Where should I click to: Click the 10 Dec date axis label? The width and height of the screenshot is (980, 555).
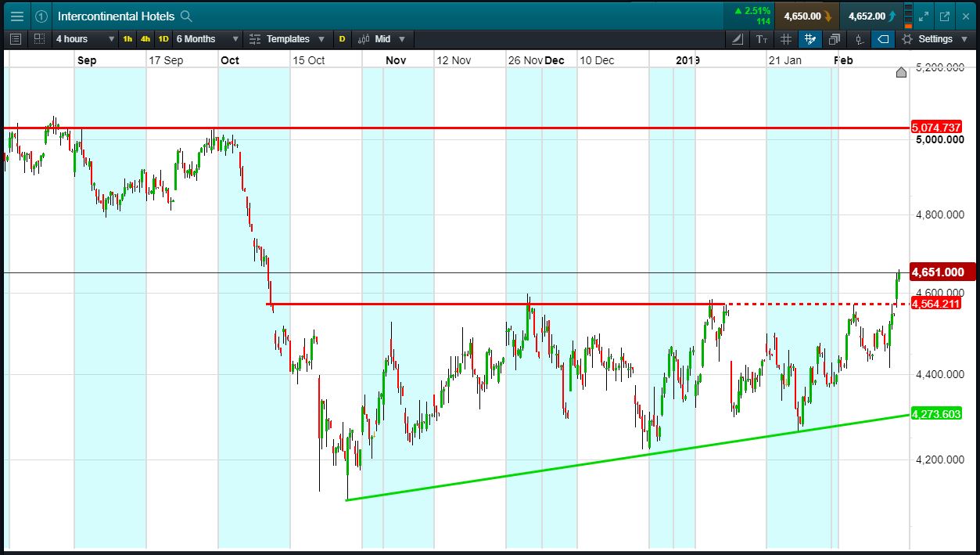pyautogui.click(x=597, y=60)
